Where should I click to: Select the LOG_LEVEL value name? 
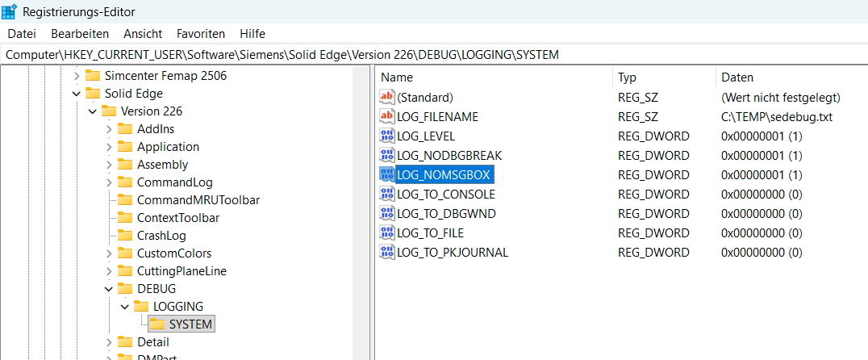(x=426, y=136)
